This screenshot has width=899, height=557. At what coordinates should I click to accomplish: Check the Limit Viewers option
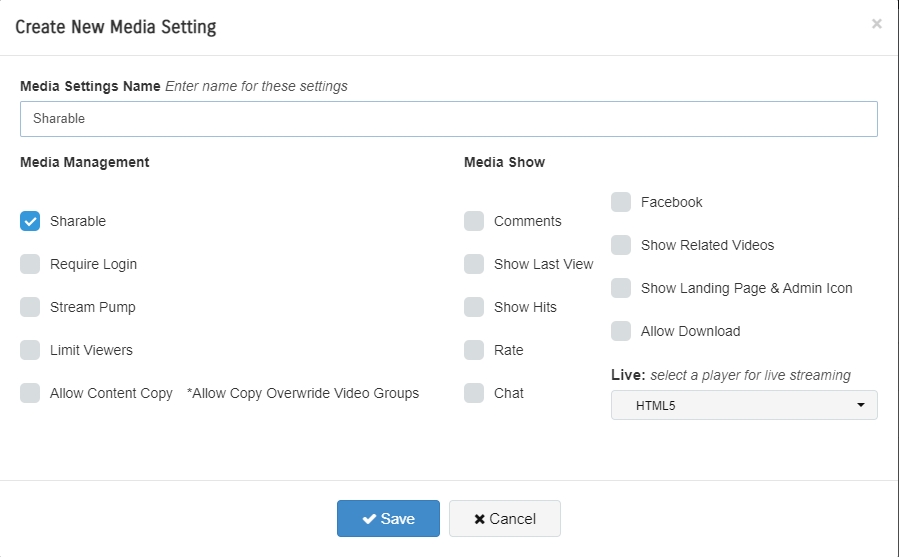click(30, 350)
